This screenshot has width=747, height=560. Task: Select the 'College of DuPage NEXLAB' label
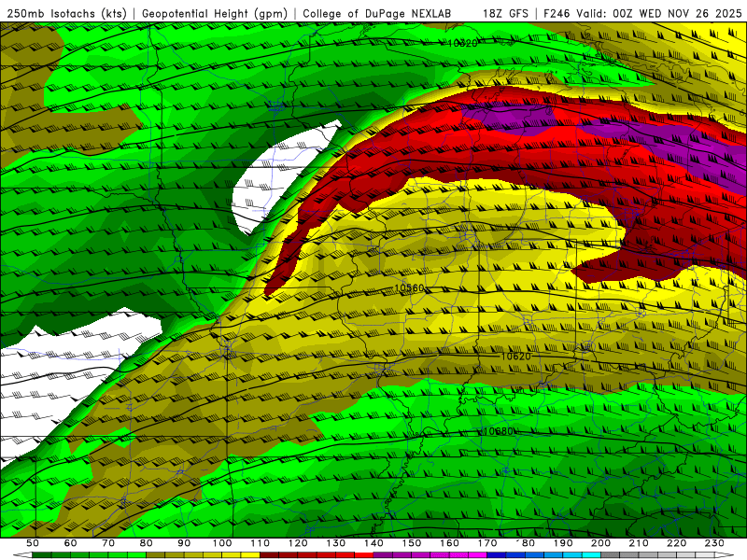[376, 14]
